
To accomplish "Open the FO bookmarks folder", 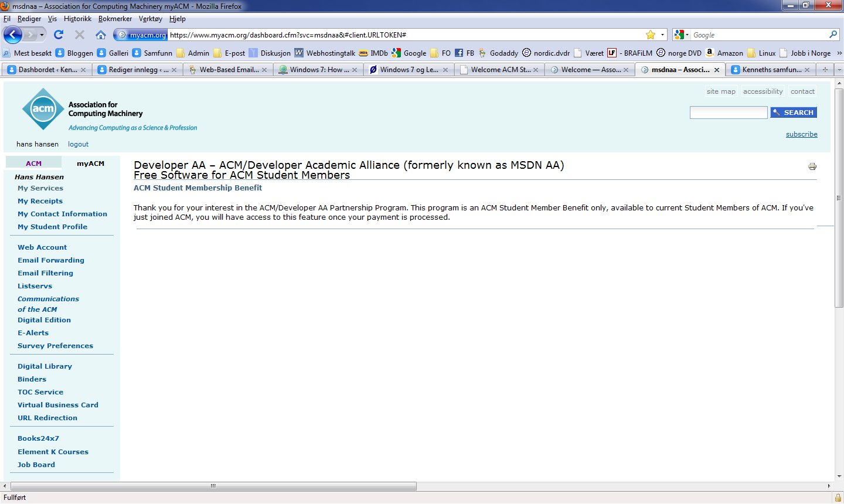I will click(x=440, y=53).
